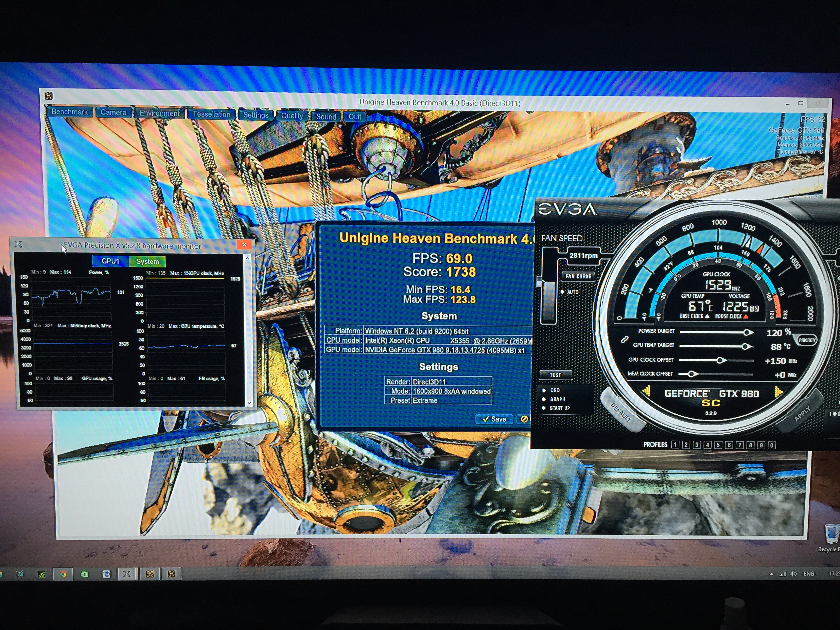Select the GPU1 tab in hardware monitor

(110, 261)
